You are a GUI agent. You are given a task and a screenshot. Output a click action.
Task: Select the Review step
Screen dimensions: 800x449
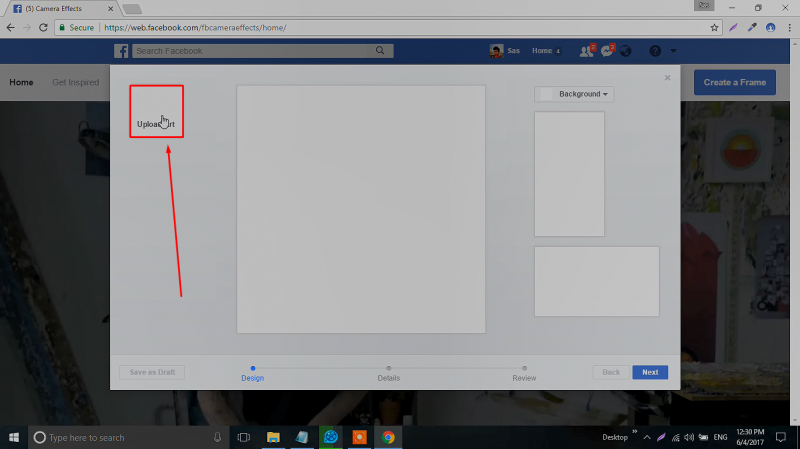(x=524, y=373)
